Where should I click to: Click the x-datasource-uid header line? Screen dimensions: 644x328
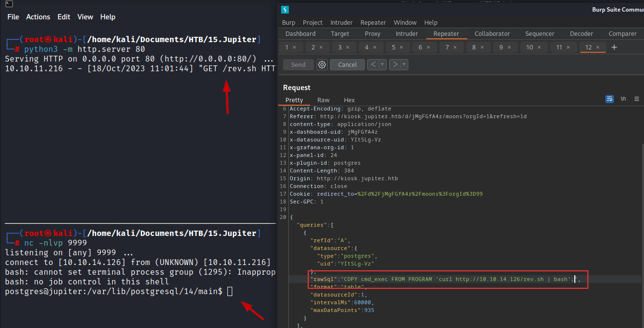pyautogui.click(x=335, y=140)
